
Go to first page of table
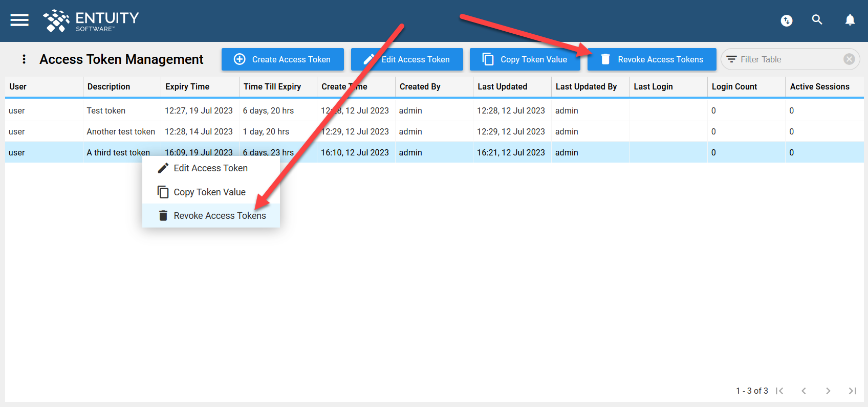coord(779,391)
